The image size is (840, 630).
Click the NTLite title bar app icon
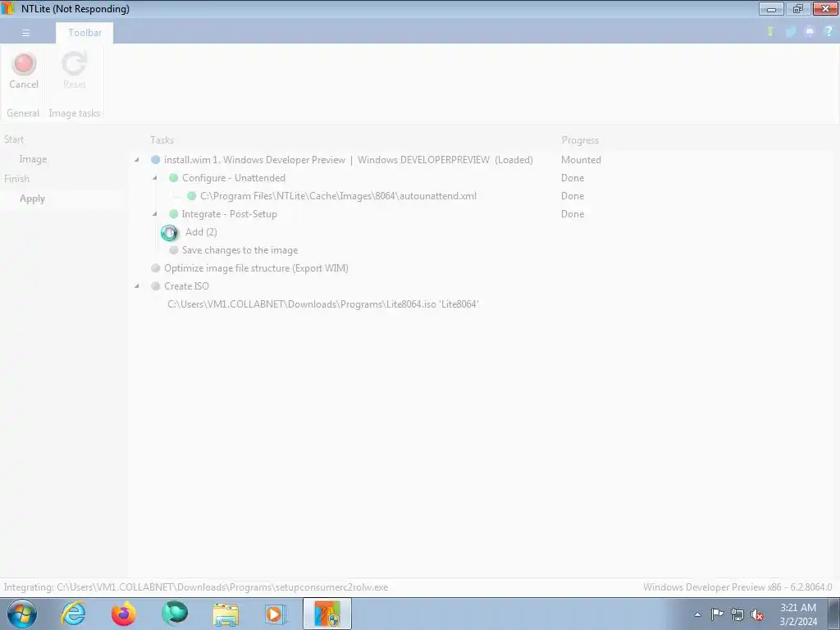pos(8,8)
